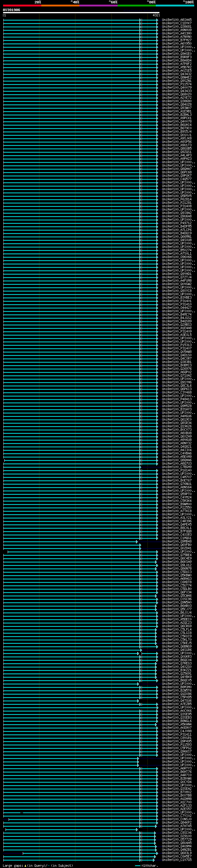Select hit label UniRef100_A4S3H0
197x868 pixels.
pos(177,33)
